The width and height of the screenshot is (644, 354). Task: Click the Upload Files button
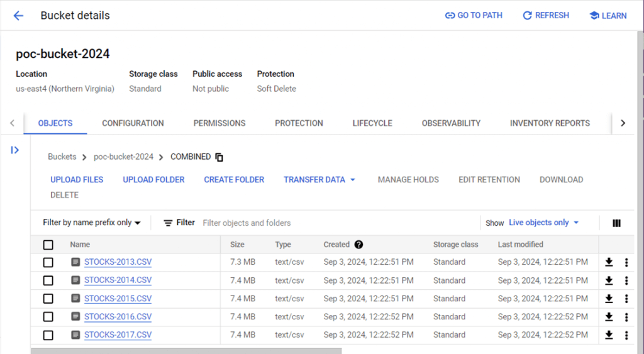77,180
